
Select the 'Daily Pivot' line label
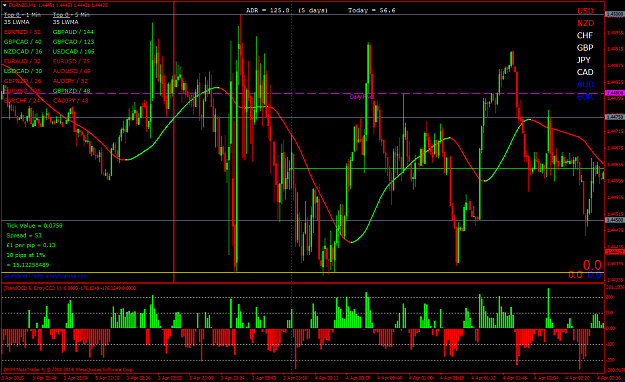pos(362,97)
